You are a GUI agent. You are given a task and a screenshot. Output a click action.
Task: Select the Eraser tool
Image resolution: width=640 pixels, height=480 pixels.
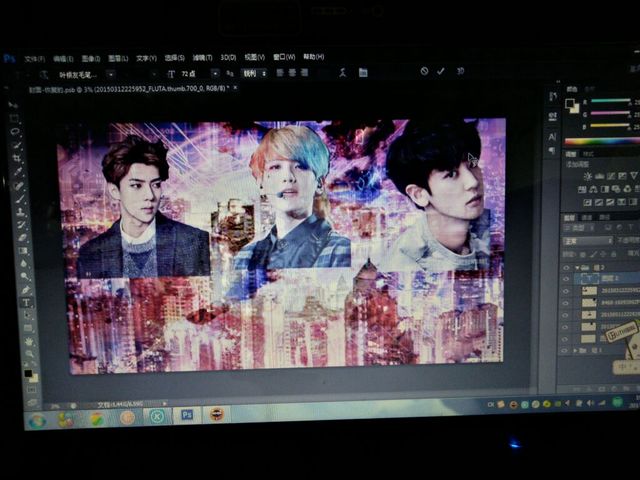click(22, 238)
